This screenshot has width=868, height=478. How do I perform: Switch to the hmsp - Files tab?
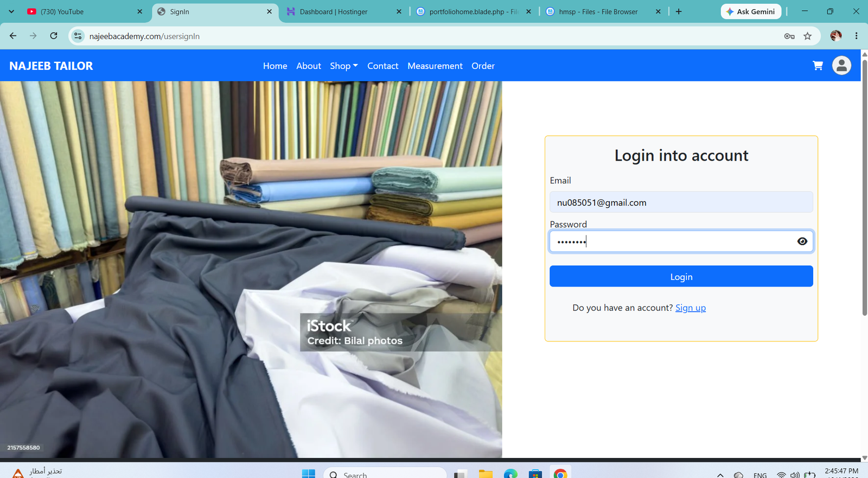pos(604,11)
